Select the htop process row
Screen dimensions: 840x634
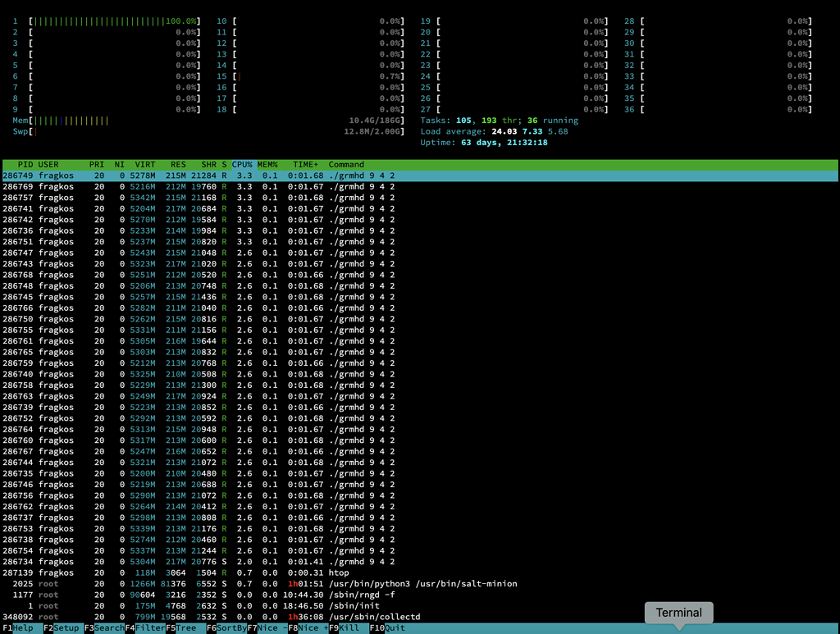click(x=420, y=573)
